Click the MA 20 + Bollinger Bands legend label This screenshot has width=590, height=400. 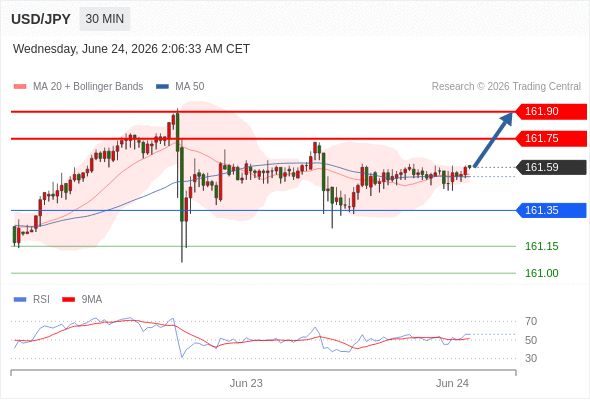point(88,87)
